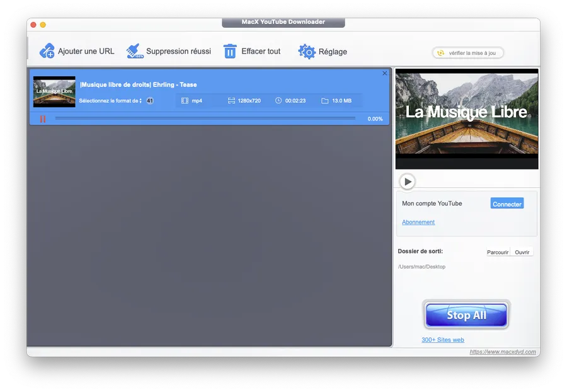Viewport: 567px width, 392px height.
Task: Close the window with red button
Action: pos(33,25)
